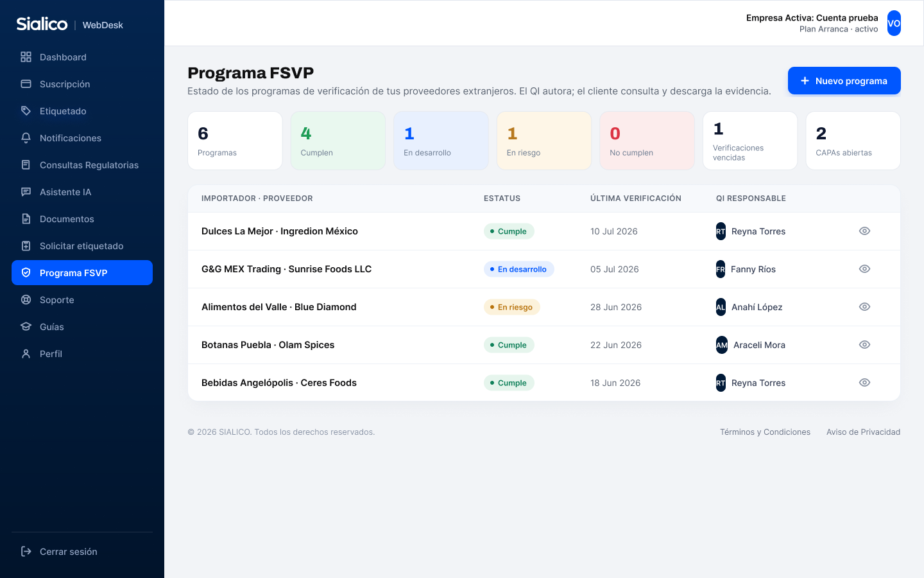Click eye icon for G&G MEX Trading
924x578 pixels.
pyautogui.click(x=864, y=269)
